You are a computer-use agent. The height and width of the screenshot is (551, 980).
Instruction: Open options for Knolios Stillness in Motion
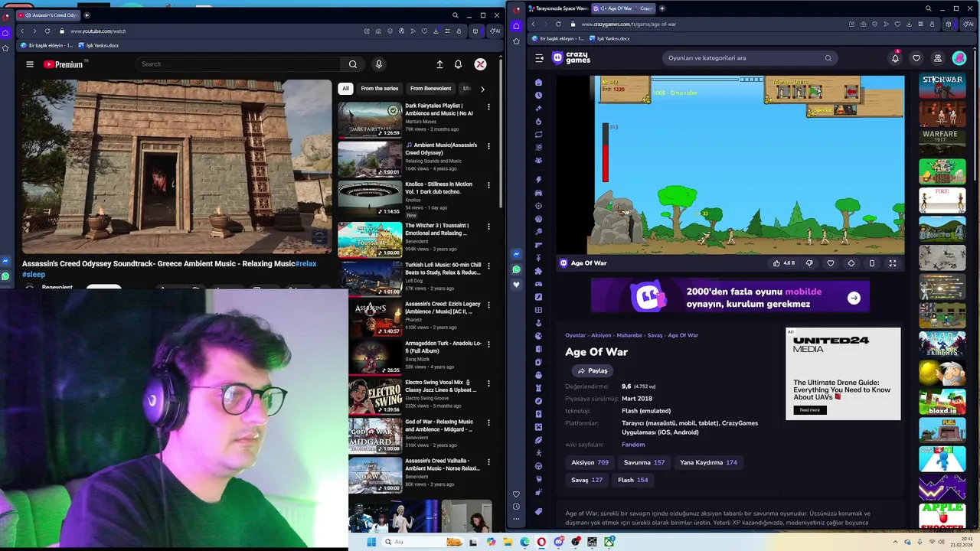(x=488, y=185)
